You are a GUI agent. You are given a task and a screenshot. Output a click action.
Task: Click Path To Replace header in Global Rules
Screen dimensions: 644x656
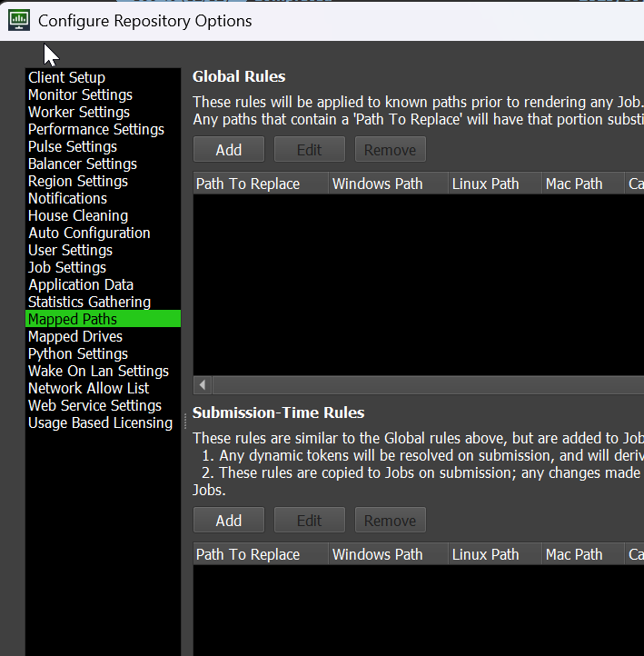tap(248, 184)
